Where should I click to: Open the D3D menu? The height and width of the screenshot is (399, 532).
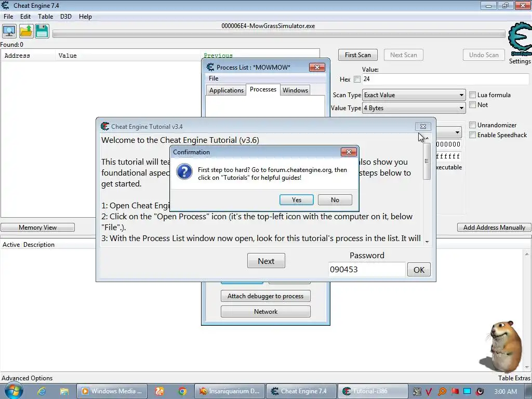point(66,16)
